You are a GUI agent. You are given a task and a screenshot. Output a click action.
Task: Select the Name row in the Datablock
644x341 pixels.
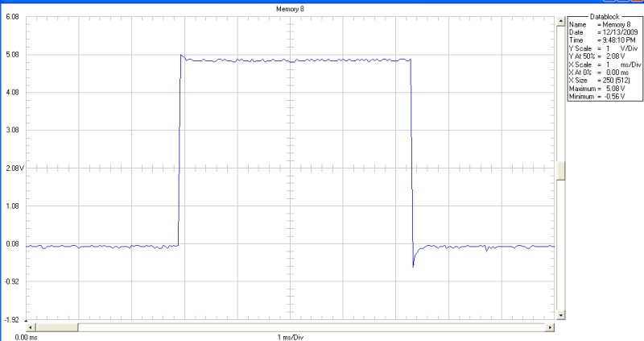(x=601, y=25)
